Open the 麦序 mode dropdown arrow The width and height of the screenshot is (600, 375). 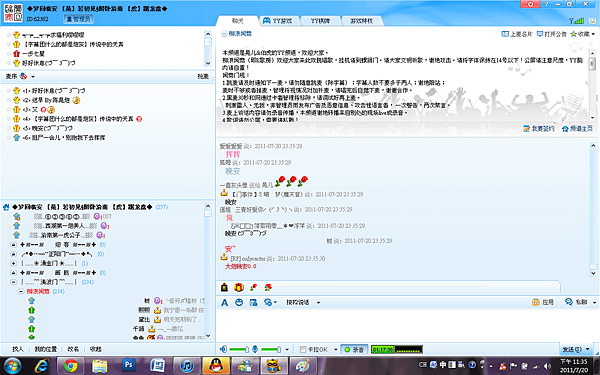point(33,77)
